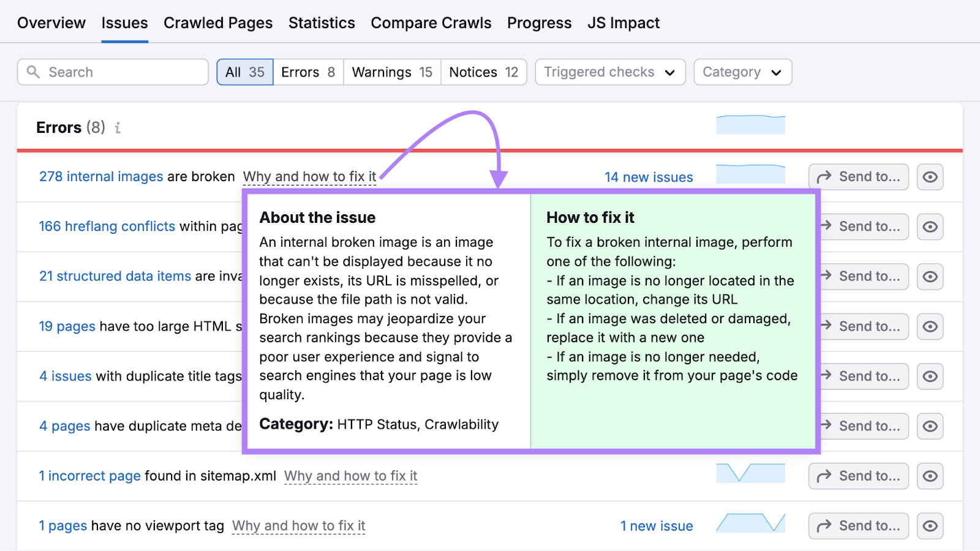Click the sitemap.xml row trend chart
Viewport: 980px width, 551px height.
pos(751,473)
